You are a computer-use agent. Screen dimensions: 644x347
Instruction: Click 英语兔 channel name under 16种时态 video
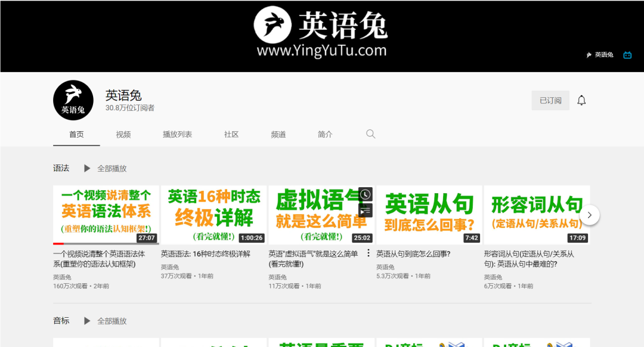(x=169, y=267)
